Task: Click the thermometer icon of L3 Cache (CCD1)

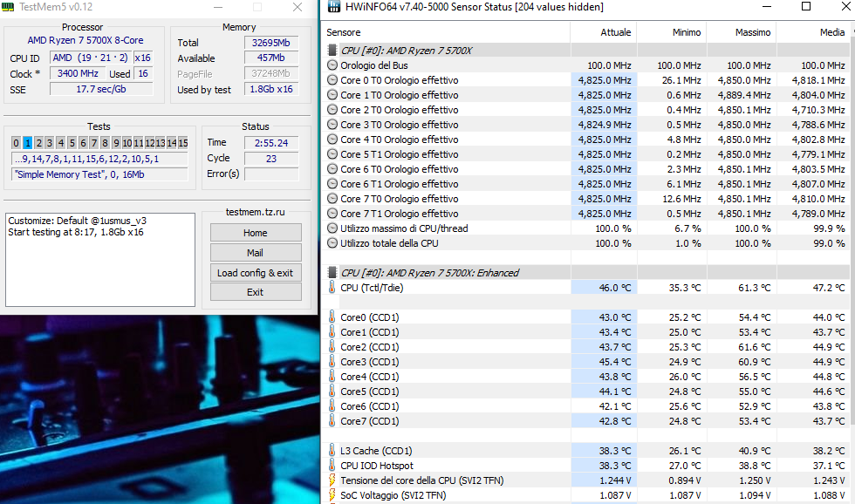Action: coord(332,450)
